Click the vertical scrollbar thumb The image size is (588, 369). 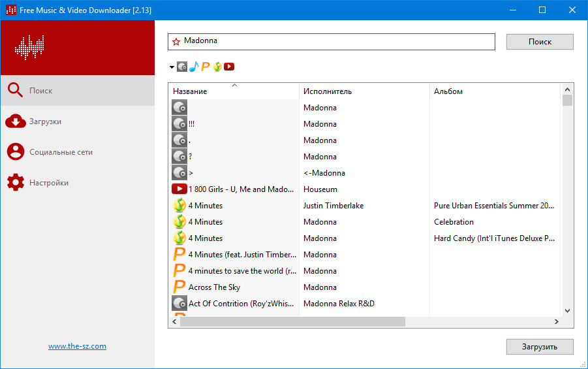tap(567, 100)
